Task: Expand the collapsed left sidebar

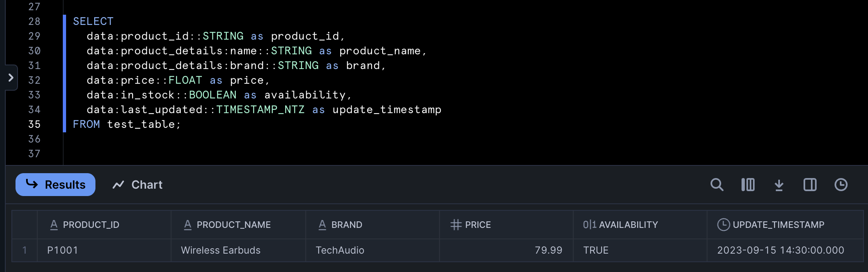Action: (x=11, y=78)
